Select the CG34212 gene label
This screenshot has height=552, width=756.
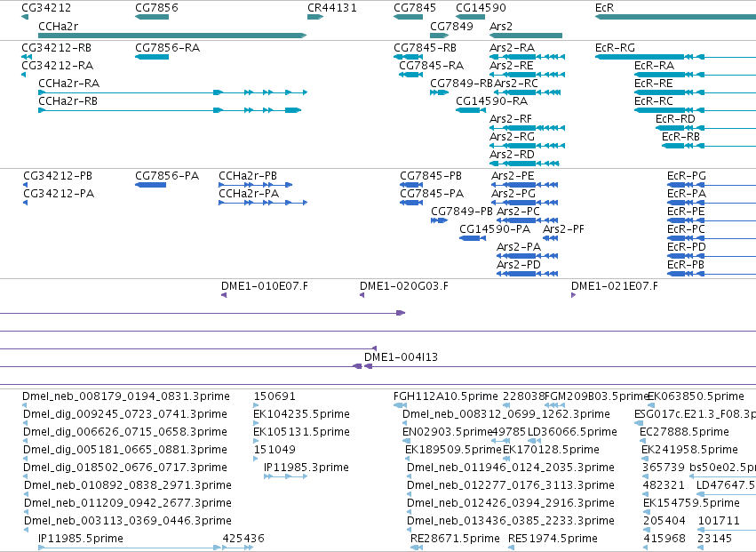coord(46,8)
